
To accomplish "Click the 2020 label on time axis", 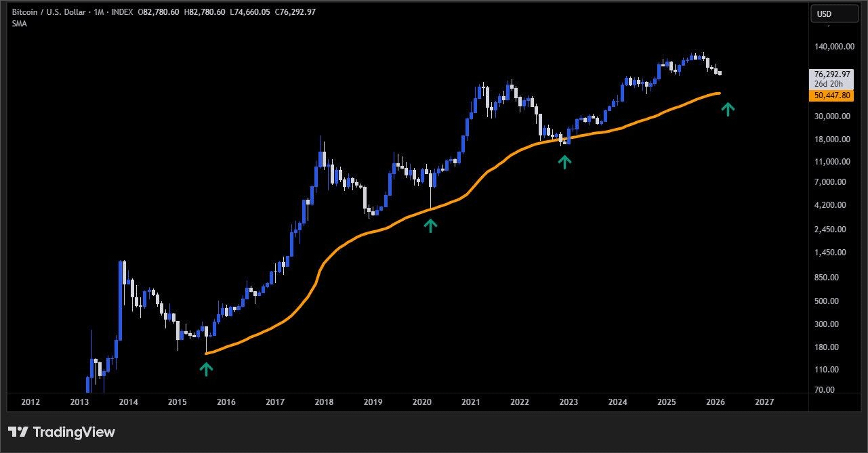I will (x=422, y=402).
